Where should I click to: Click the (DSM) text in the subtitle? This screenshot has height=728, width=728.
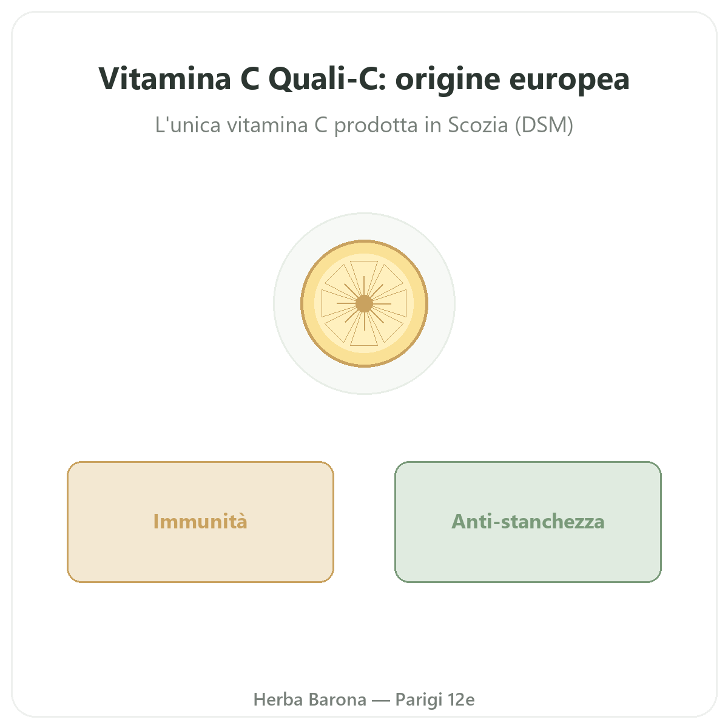click(x=544, y=126)
